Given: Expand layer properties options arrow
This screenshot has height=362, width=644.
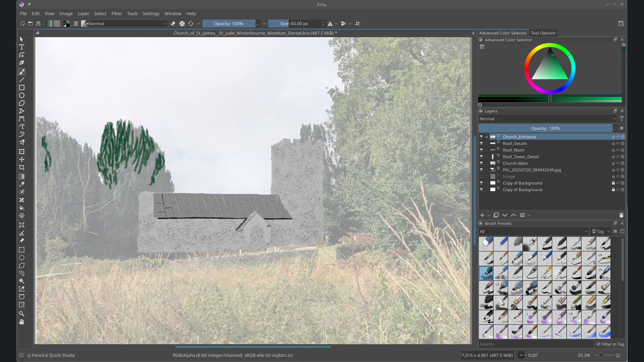Looking at the screenshot, I should (x=529, y=216).
